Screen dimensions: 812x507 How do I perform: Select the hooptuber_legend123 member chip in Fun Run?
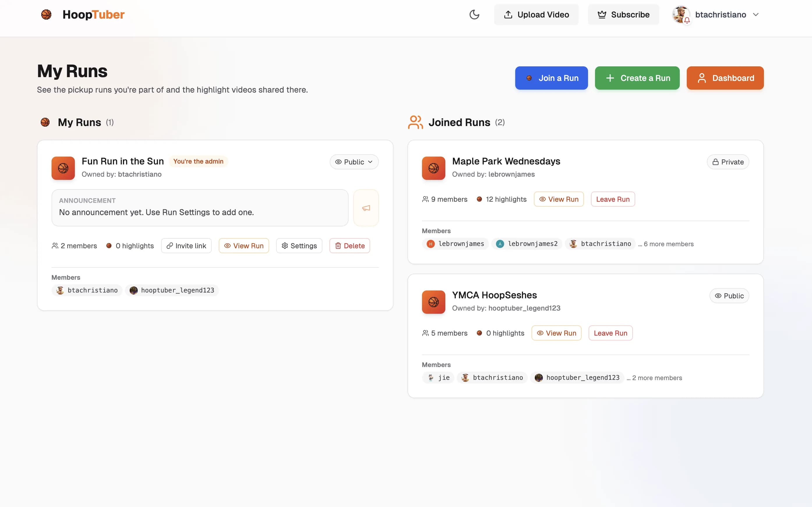coord(172,290)
